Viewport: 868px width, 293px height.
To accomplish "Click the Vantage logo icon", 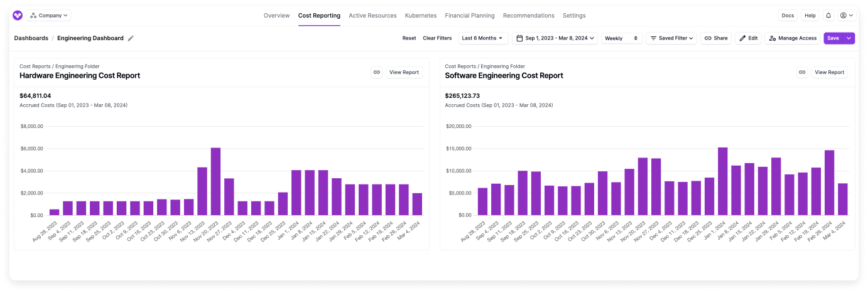I will coord(18,16).
